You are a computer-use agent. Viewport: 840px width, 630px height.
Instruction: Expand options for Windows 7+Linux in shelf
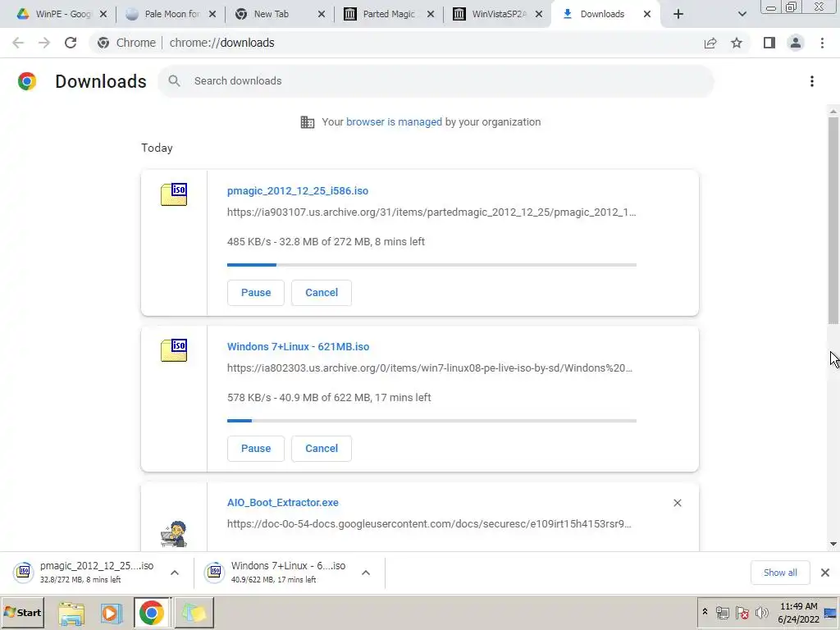point(366,573)
